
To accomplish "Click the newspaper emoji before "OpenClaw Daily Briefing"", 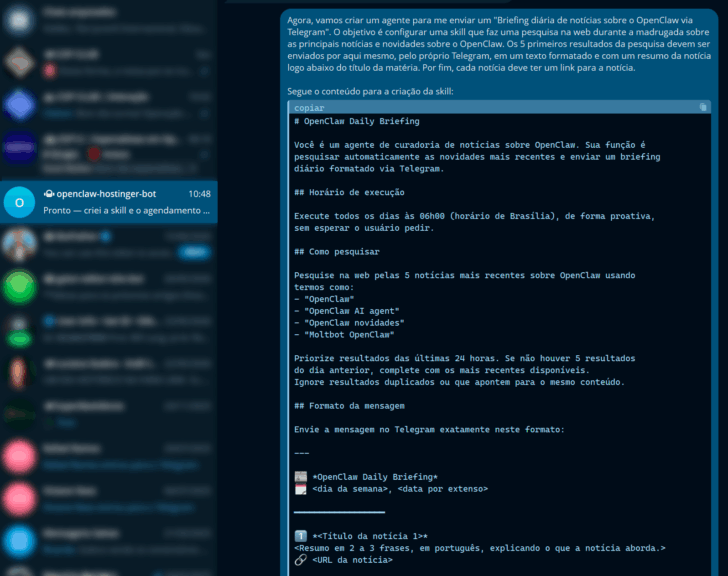I will coord(300,477).
